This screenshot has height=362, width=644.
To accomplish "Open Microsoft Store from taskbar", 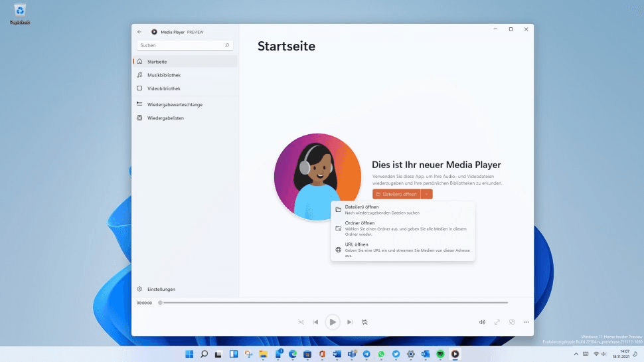I will (x=307, y=354).
